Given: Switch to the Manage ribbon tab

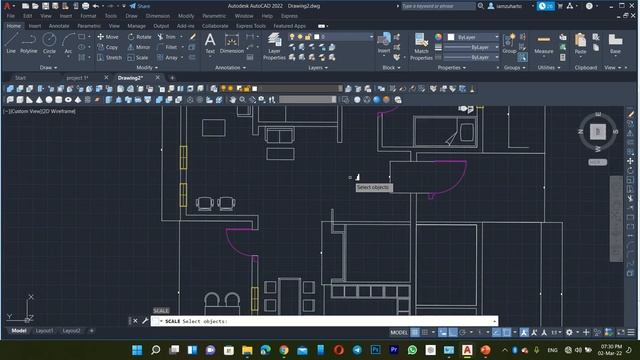Looking at the screenshot, I should [x=136, y=26].
